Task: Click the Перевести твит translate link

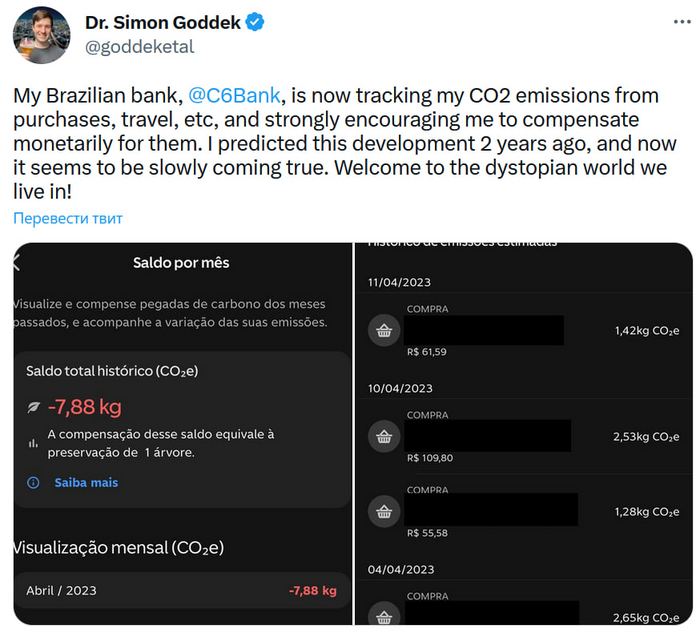Action: point(68,218)
